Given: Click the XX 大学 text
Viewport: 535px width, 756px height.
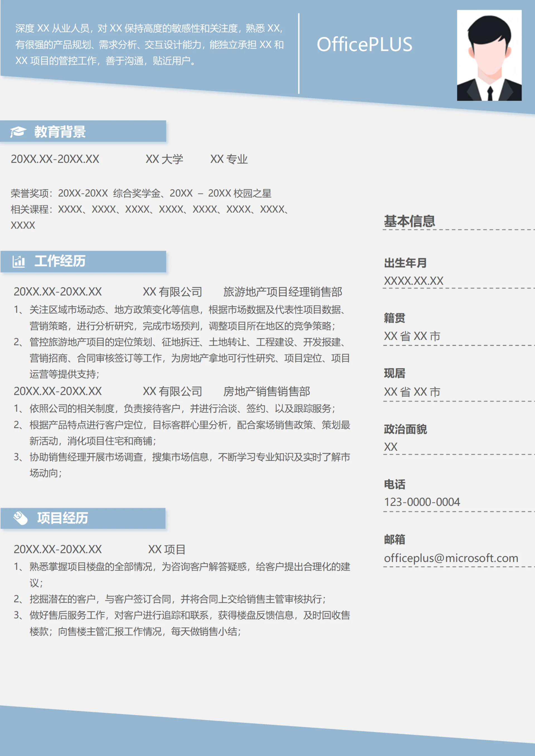Looking at the screenshot, I should (164, 159).
